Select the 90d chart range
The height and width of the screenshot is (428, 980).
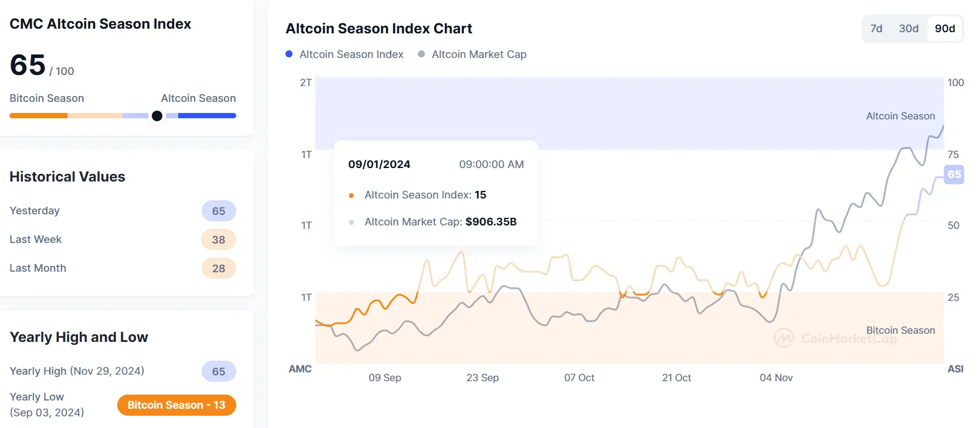pos(945,29)
